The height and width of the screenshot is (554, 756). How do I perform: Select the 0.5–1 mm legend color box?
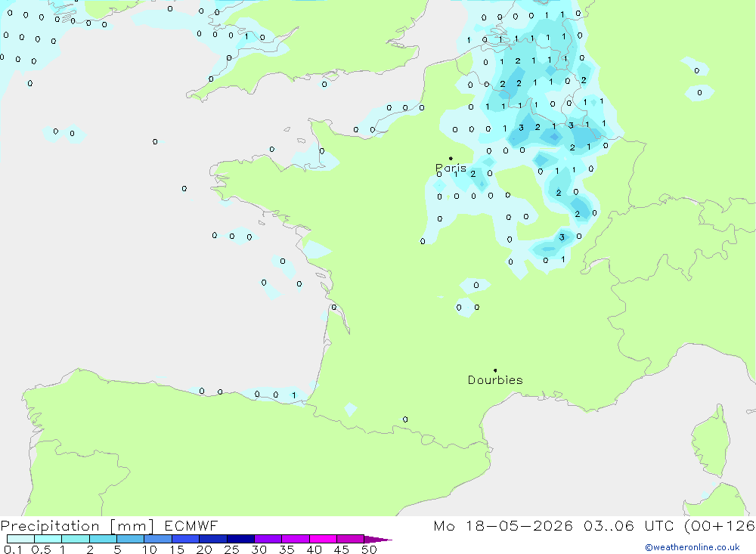[48, 539]
